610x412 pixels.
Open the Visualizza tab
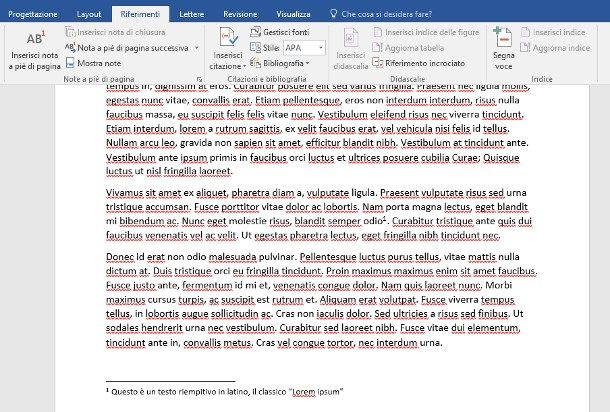(293, 14)
